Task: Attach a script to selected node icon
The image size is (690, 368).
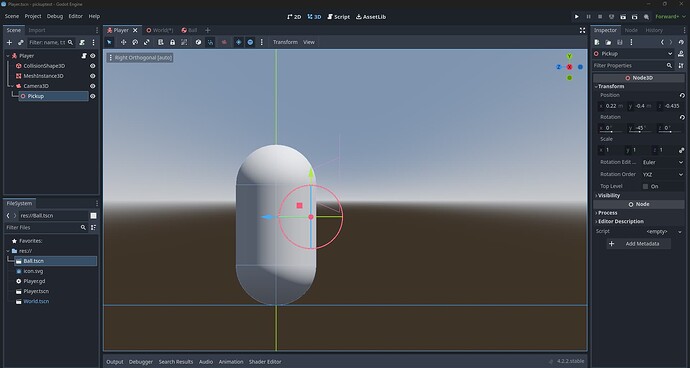Action: [x=82, y=43]
